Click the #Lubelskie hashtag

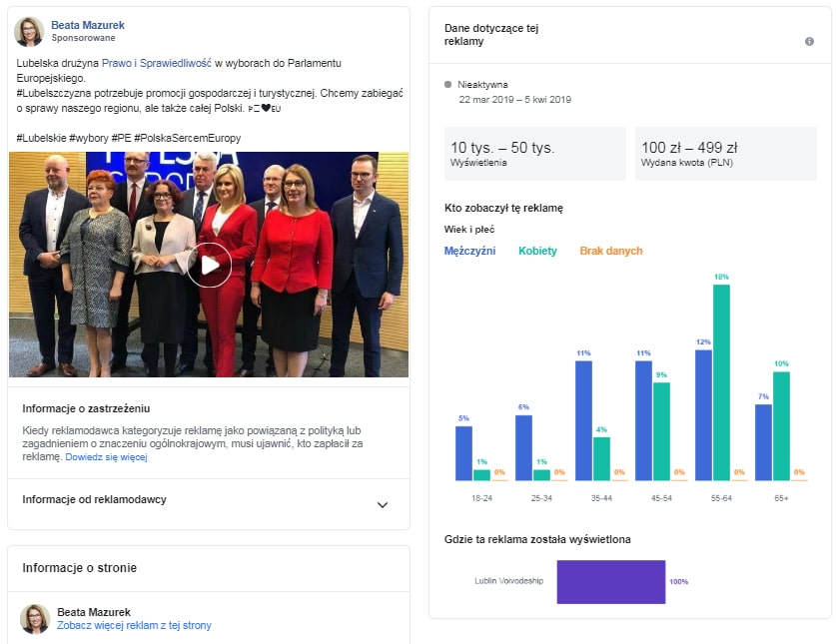42,138
